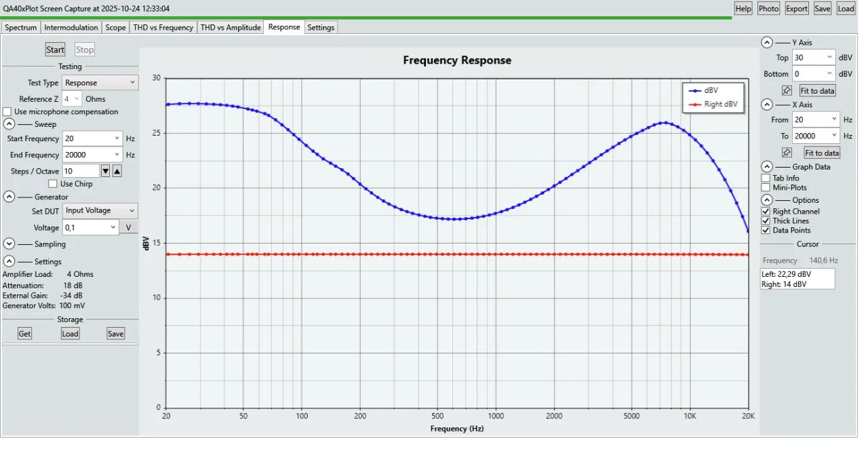Disable Thick Lines in Options
Screen dimensions: 868x462
point(766,220)
